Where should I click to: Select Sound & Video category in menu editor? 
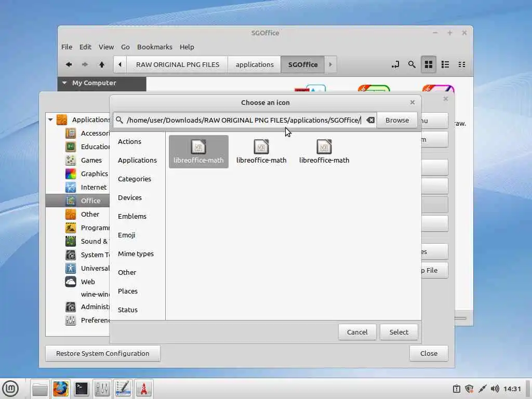88,241
